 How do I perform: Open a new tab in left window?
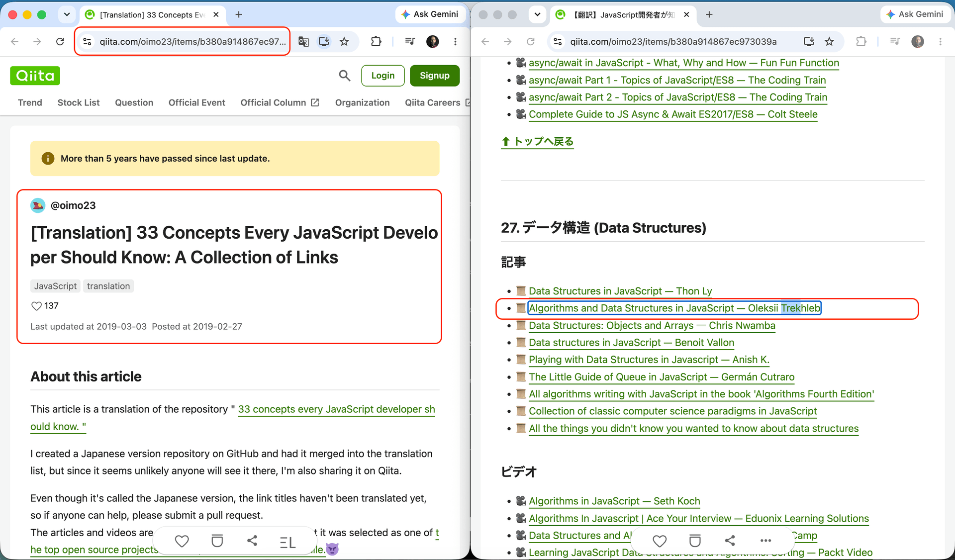point(239,14)
